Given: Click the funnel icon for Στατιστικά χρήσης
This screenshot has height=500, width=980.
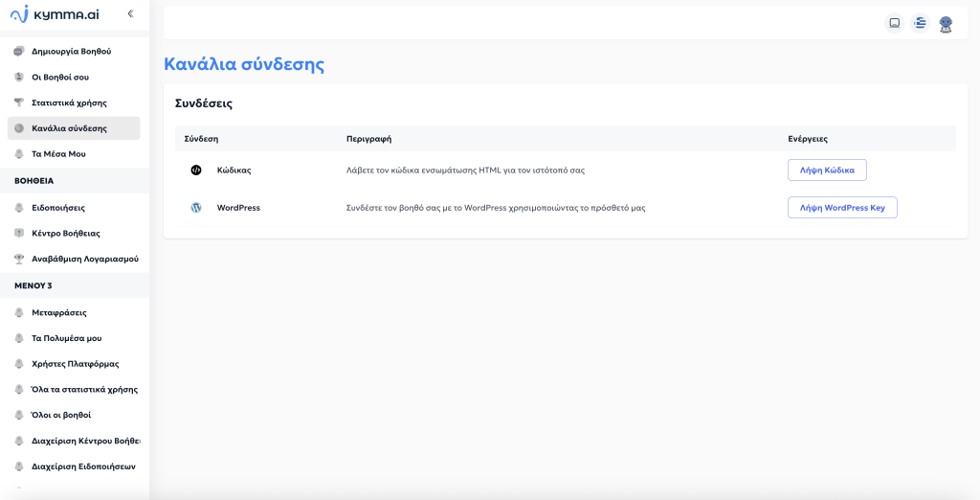Looking at the screenshot, I should [19, 102].
